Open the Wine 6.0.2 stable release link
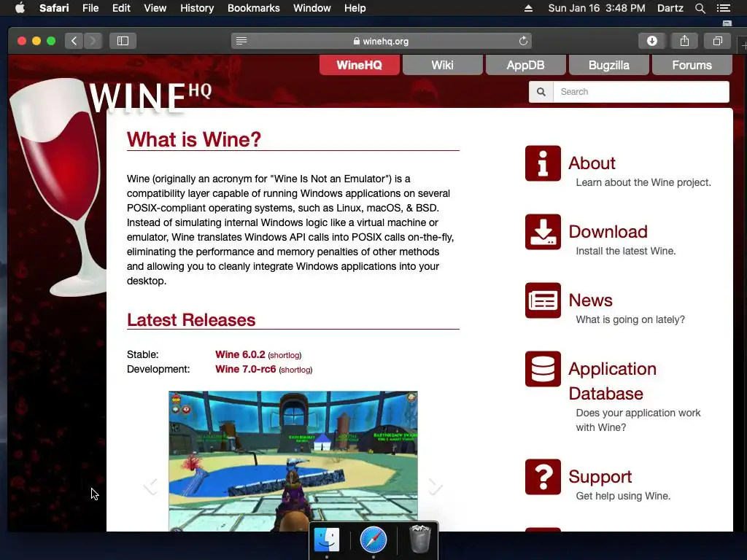This screenshot has height=560, width=747. point(240,354)
